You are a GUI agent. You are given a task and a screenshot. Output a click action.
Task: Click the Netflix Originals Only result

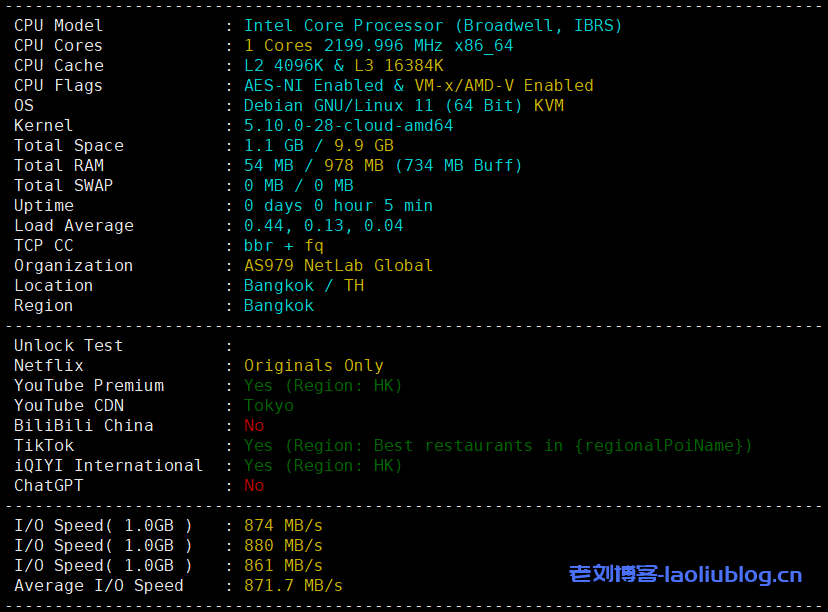pos(313,366)
